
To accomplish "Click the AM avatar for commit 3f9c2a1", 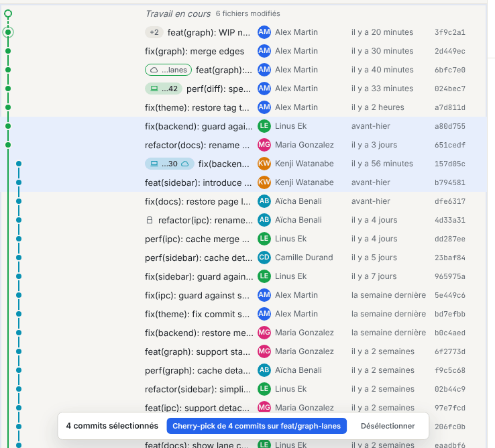I will (264, 32).
